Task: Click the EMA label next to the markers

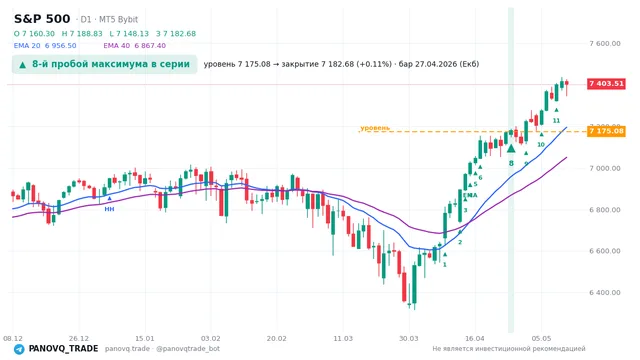Action: (x=470, y=195)
